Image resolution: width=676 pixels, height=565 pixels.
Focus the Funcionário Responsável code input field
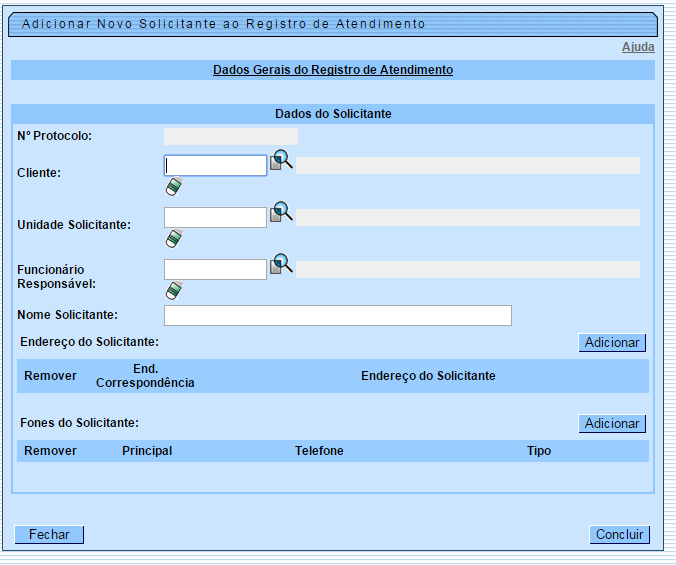(x=216, y=269)
